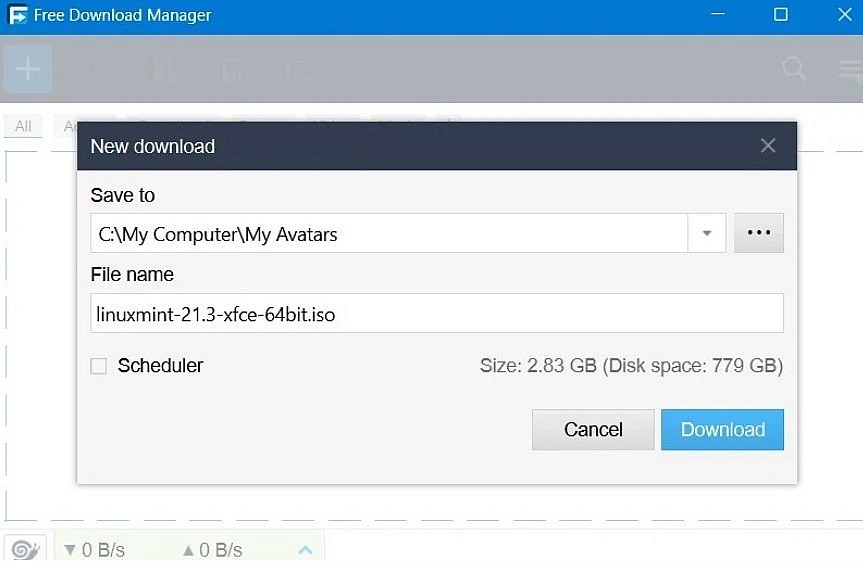The height and width of the screenshot is (570, 863).
Task: Maximize the Free Download Manager window
Action: click(781, 15)
